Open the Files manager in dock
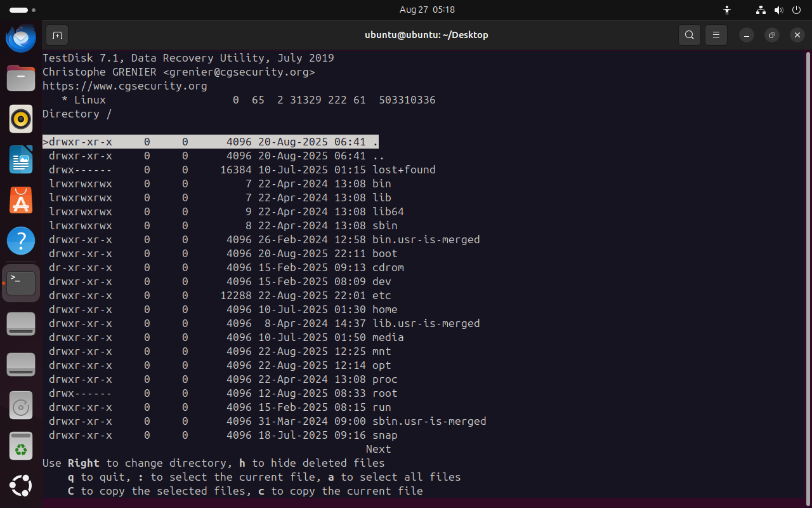The image size is (812, 508). point(21,79)
